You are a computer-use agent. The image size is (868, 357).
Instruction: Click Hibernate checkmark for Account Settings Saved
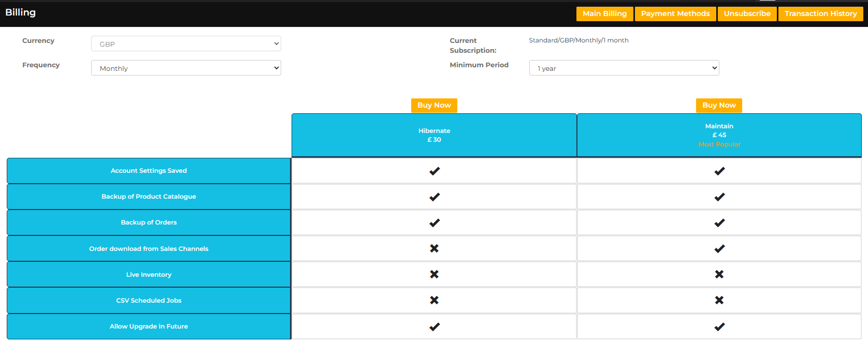434,171
